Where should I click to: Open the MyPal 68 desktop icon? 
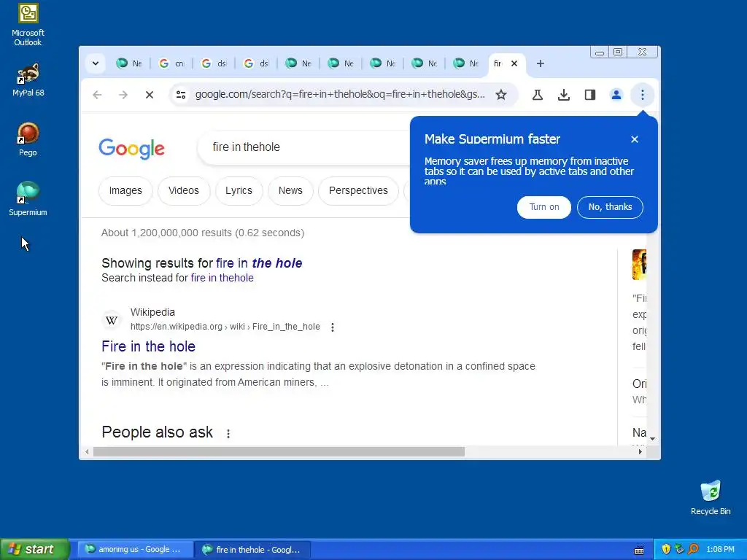tap(28, 79)
